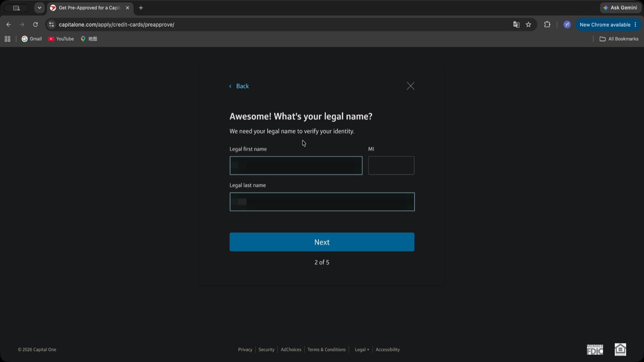Viewport: 644px width, 362px height.
Task: Reload the page with the refresh icon
Action: (35, 24)
